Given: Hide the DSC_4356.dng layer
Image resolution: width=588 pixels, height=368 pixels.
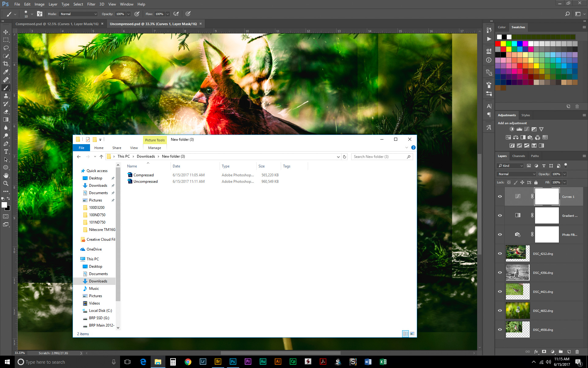Looking at the screenshot, I should pyautogui.click(x=500, y=273).
